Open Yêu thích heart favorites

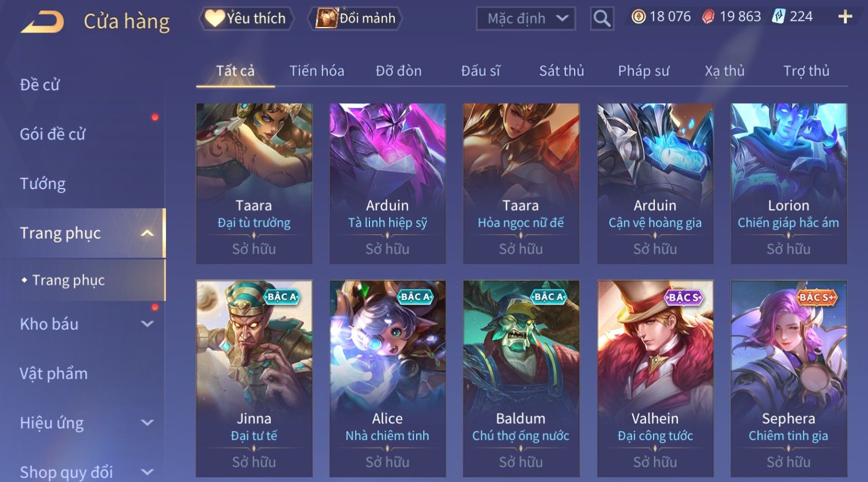[246, 18]
